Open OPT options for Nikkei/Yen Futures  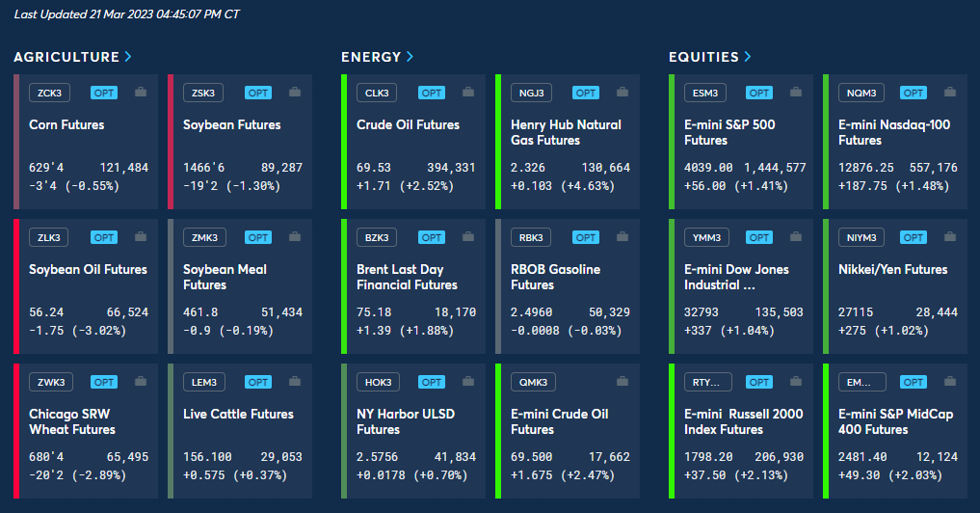(914, 237)
